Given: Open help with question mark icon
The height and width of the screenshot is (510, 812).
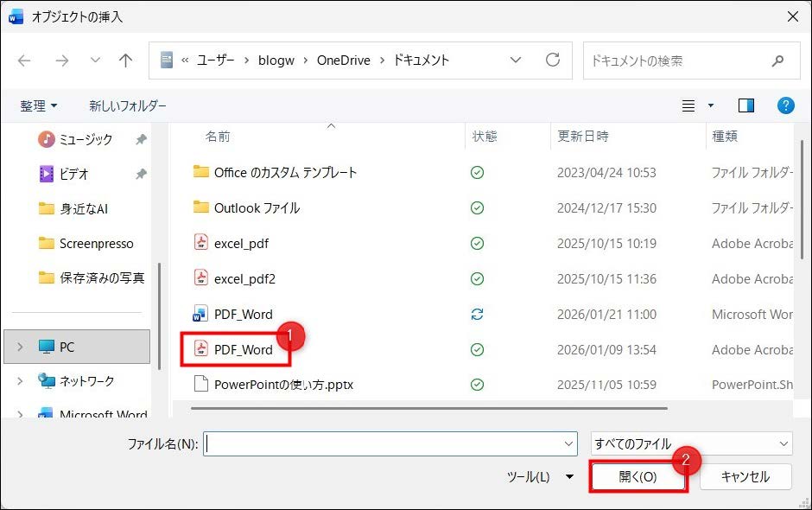Looking at the screenshot, I should (785, 105).
